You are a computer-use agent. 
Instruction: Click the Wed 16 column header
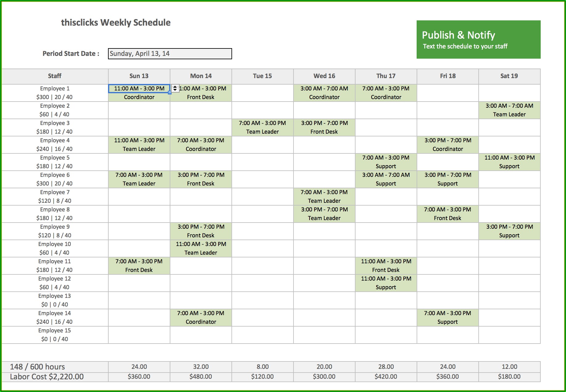tap(324, 76)
